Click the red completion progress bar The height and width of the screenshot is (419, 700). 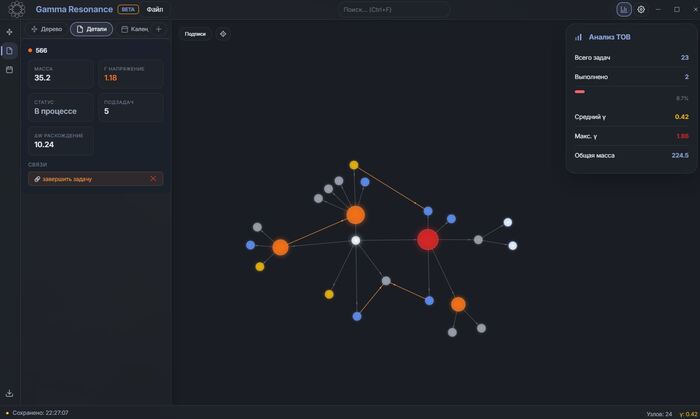point(579,92)
